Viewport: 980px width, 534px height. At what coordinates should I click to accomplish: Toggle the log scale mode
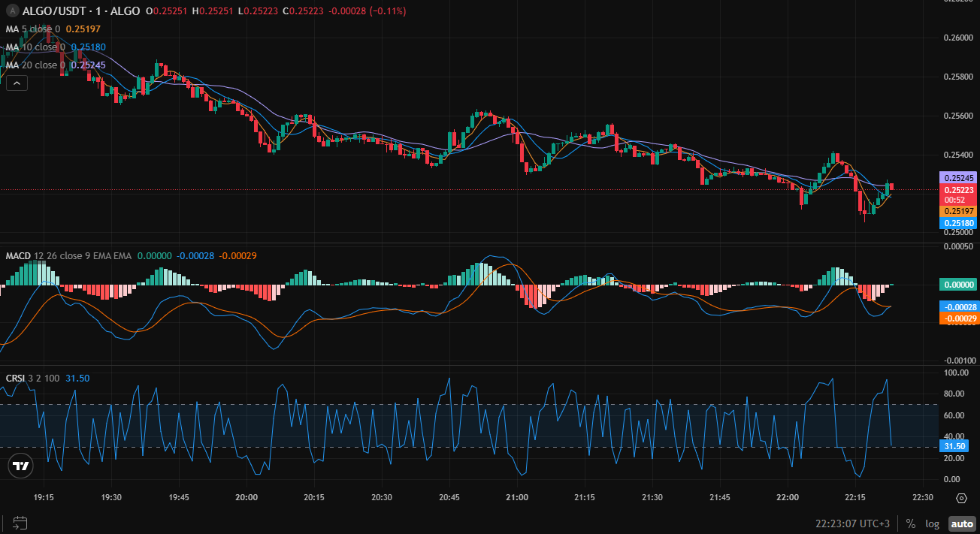(932, 523)
